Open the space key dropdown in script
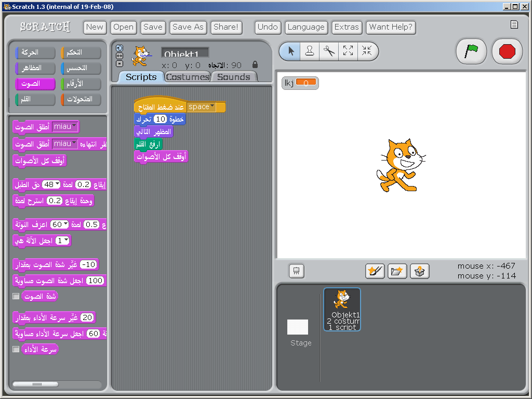This screenshot has width=532, height=399. (x=212, y=107)
